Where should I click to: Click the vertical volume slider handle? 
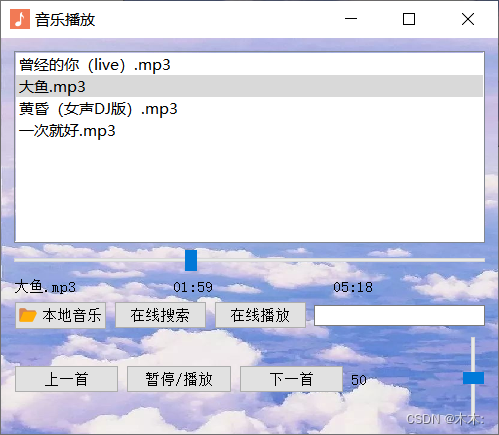473,378
